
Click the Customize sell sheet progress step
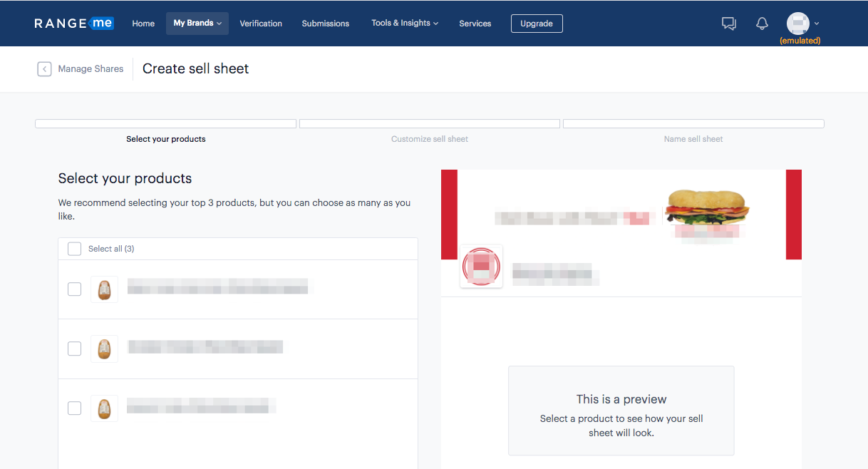430,139
